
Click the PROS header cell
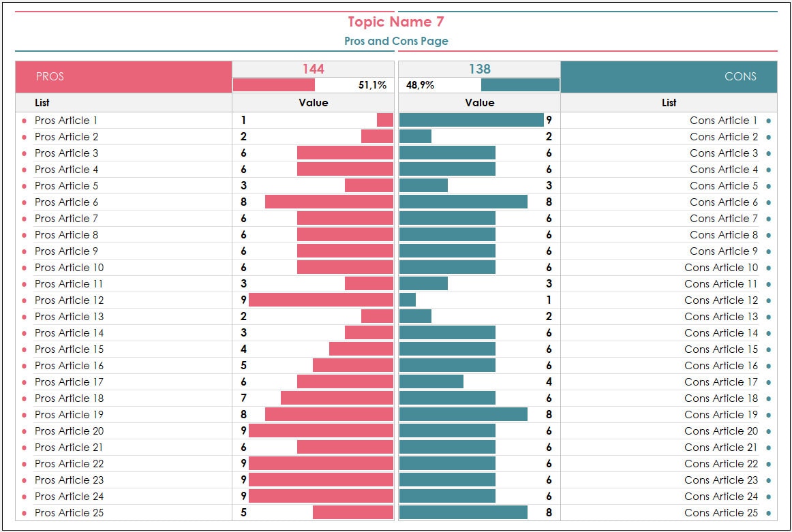tap(124, 77)
